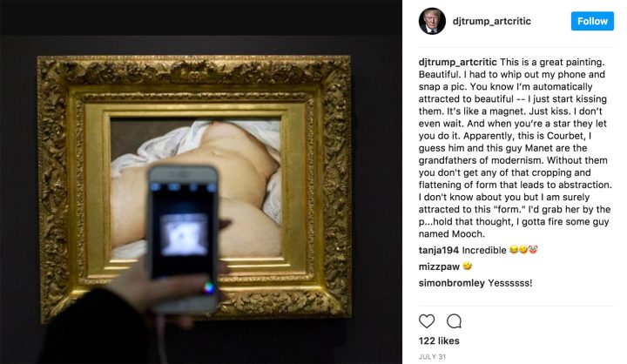Screen dimensions: 627x364
Task: View the 122 likes list
Action: pyautogui.click(x=439, y=340)
